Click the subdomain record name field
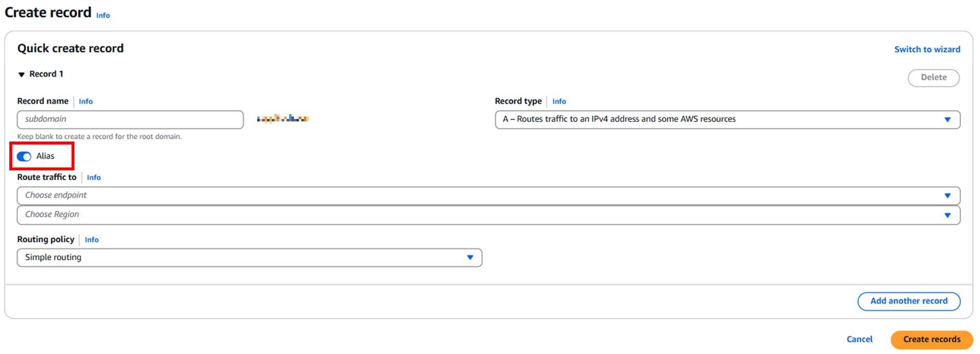This screenshot has height=354, width=980. coord(130,119)
